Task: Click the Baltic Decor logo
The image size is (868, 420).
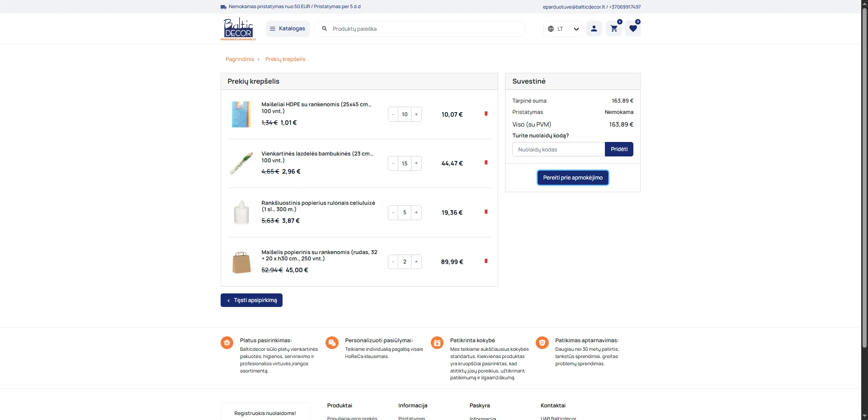Action: (238, 28)
